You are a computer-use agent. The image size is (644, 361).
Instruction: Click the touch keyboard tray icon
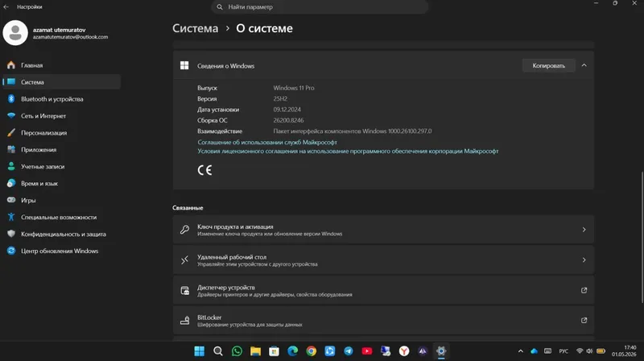click(x=547, y=351)
